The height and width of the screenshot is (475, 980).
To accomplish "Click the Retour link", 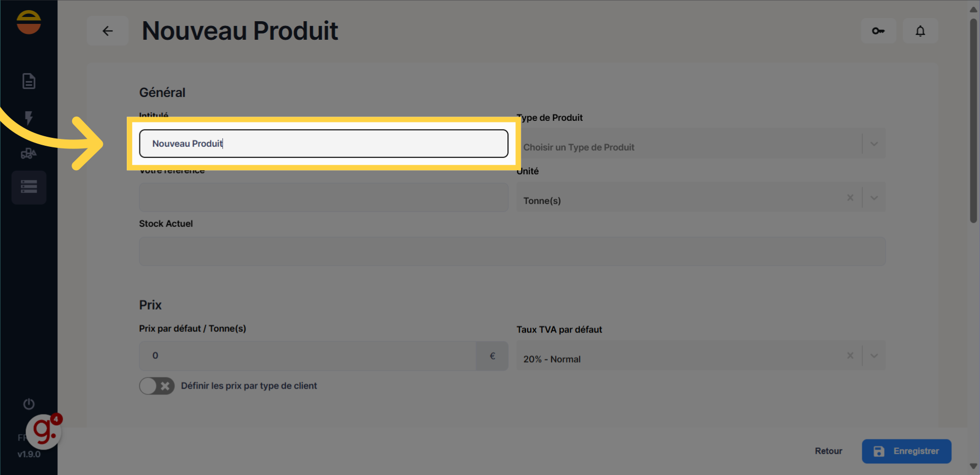I will pyautogui.click(x=828, y=451).
